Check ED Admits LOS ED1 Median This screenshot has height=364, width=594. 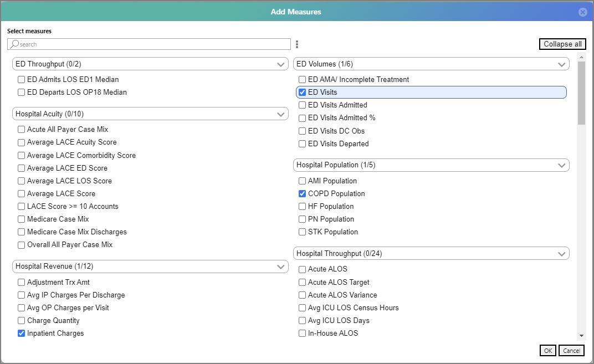22,80
